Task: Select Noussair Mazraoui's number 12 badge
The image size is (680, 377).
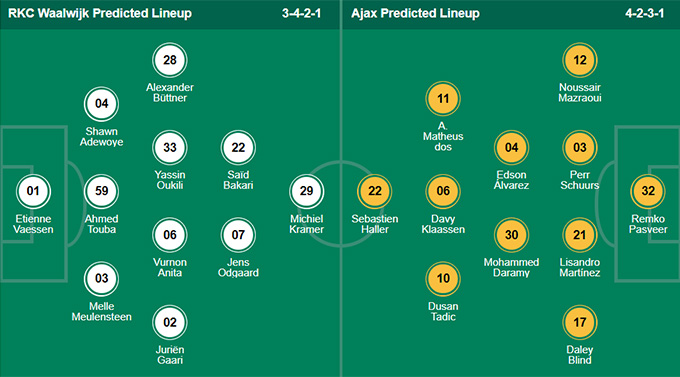Action: coord(580,60)
